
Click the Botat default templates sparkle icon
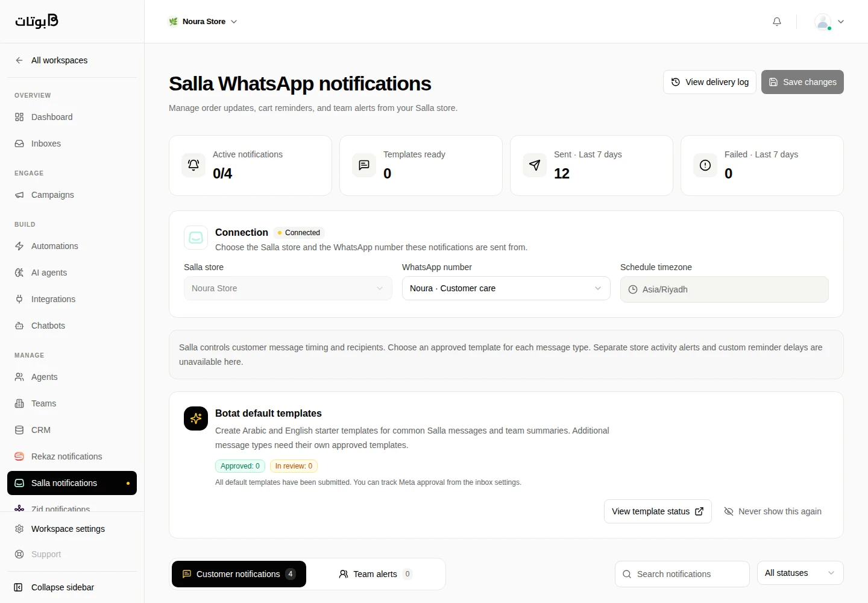(196, 418)
